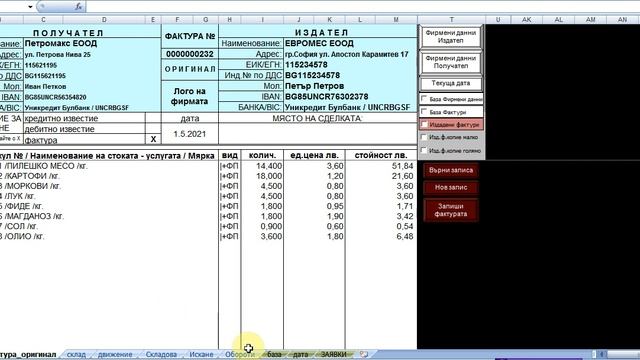Viewport: 640px width, 360px height.
Task: Select the 'фактура_оригинал' sheet tab
Action: coord(28,354)
